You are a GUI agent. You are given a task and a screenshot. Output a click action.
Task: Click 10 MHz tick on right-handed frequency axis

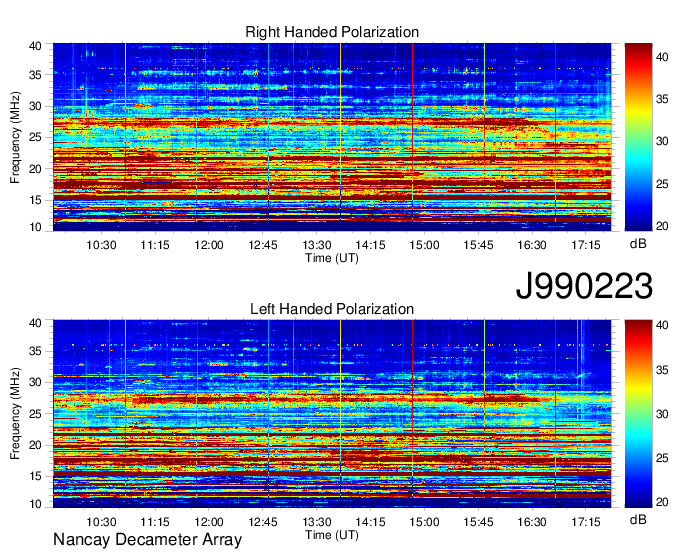(x=35, y=227)
